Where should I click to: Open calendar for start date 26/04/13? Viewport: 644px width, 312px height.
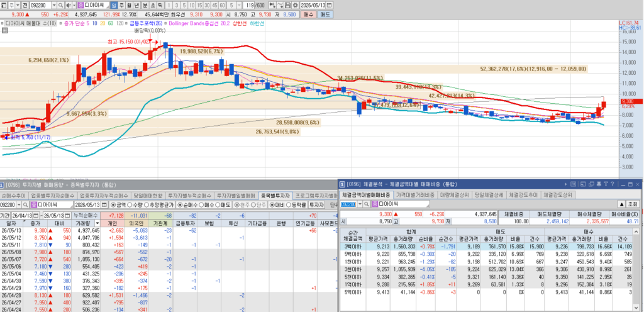click(x=36, y=216)
